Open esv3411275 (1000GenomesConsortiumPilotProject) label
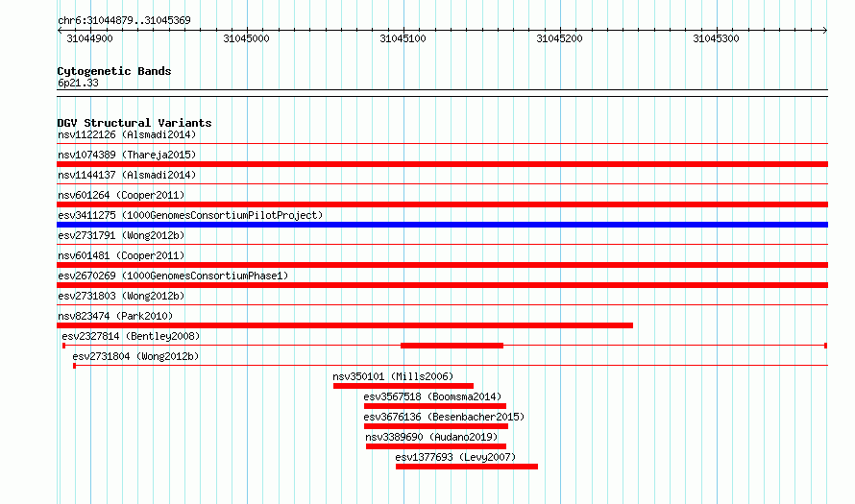The image size is (855, 504). [x=190, y=215]
